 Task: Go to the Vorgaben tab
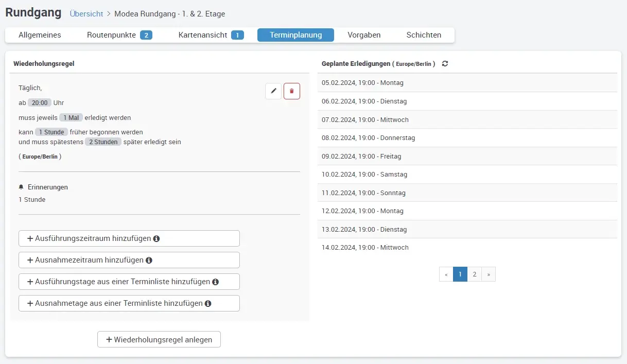[x=364, y=35]
